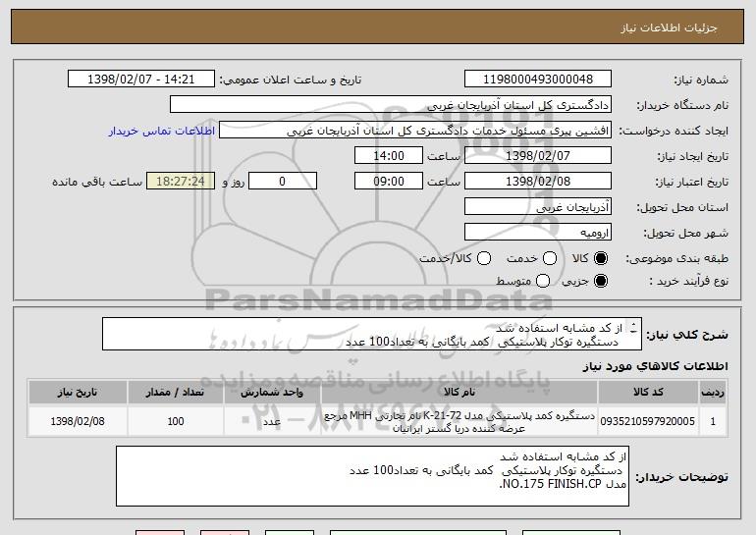The width and height of the screenshot is (756, 535).
Task: Select the متوسط purchase type radio
Action: click(543, 281)
